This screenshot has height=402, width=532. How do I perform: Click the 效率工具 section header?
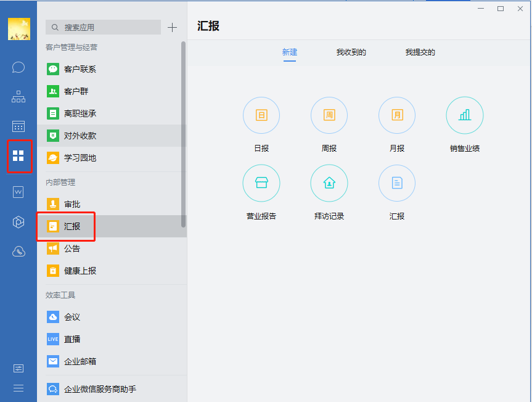click(60, 295)
